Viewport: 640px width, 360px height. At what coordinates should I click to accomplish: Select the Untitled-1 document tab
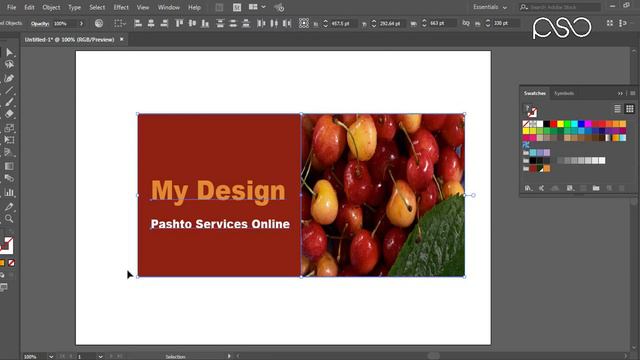[x=69, y=40]
